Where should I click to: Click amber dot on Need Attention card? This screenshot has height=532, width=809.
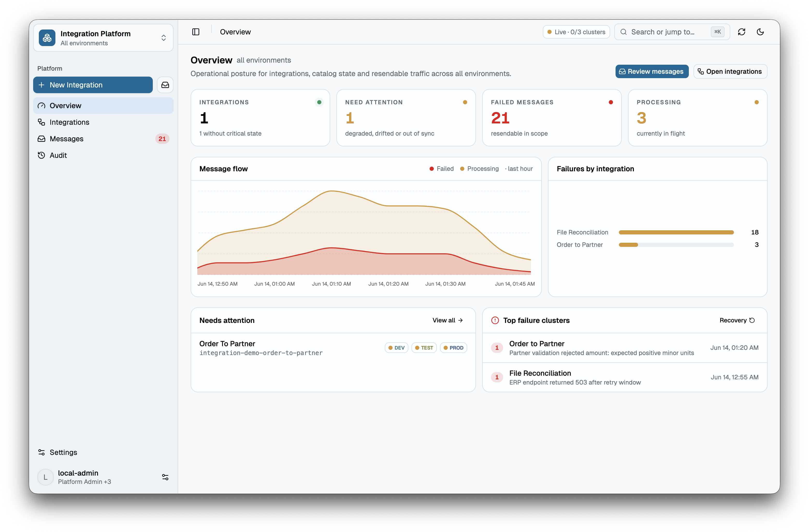(465, 102)
